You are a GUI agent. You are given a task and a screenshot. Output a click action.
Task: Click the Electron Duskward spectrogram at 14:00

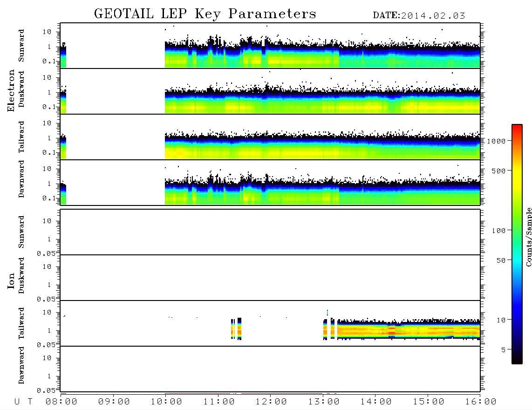pos(375,101)
